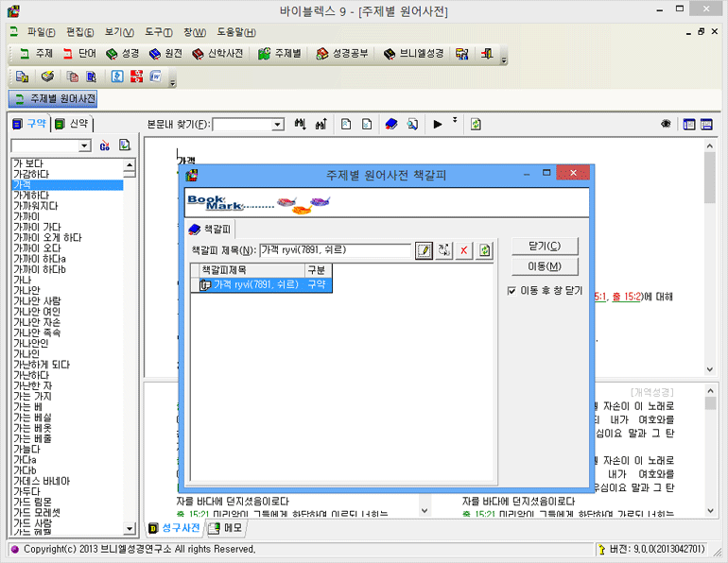Open the 본문내 찾기 dropdown
This screenshot has width=728, height=563.
(x=277, y=125)
